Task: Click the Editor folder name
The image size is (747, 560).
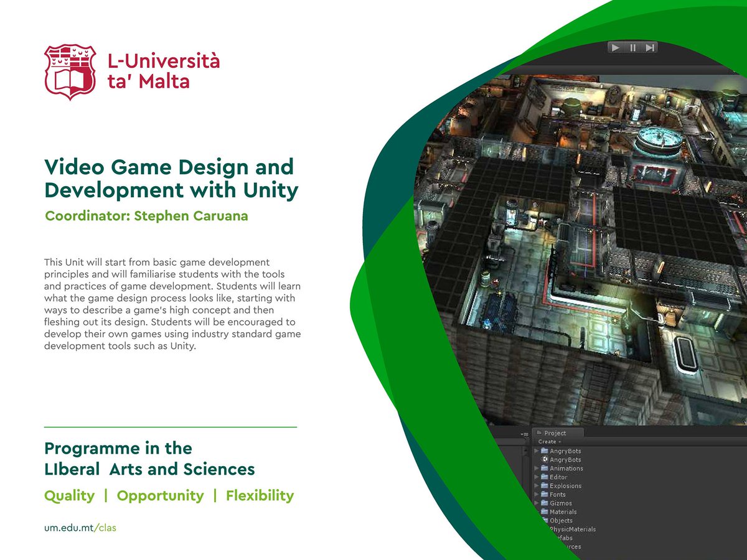Action: pyautogui.click(x=559, y=477)
